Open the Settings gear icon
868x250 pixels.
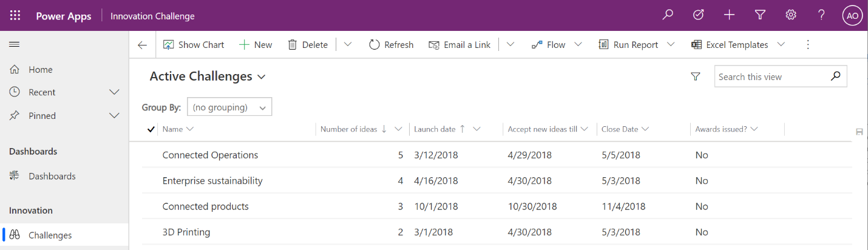pyautogui.click(x=791, y=15)
